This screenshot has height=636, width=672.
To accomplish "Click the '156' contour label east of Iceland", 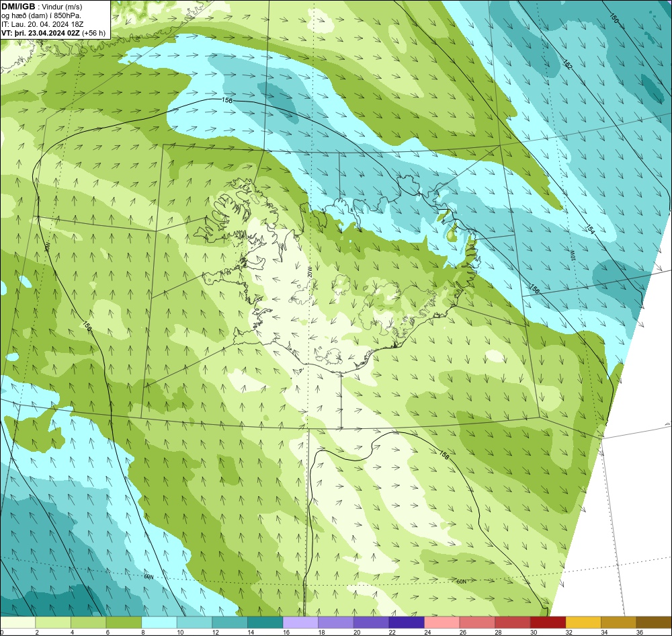I will pyautogui.click(x=534, y=288).
